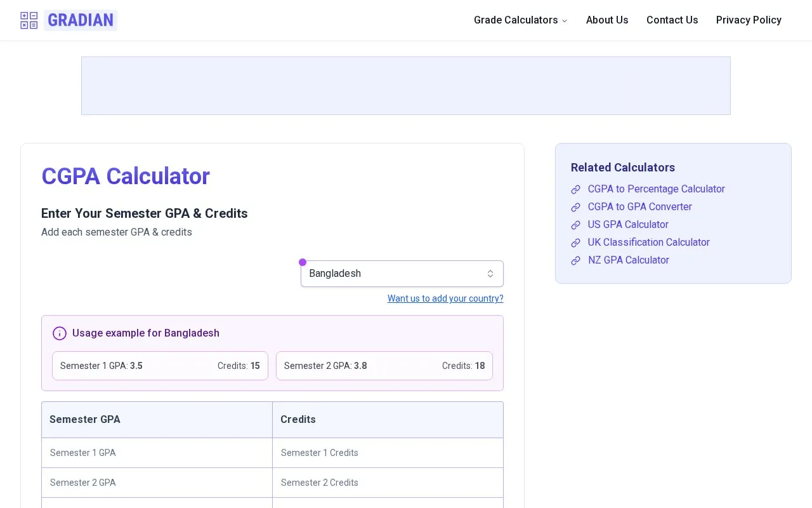The height and width of the screenshot is (508, 812).
Task: Expand the Grade Calculators chevron
Action: (x=565, y=21)
